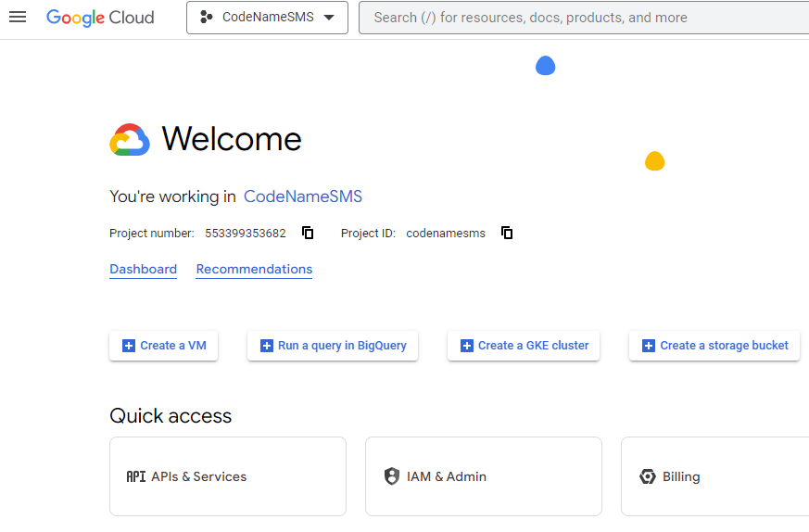Open the CodeNameSMS project link

303,196
